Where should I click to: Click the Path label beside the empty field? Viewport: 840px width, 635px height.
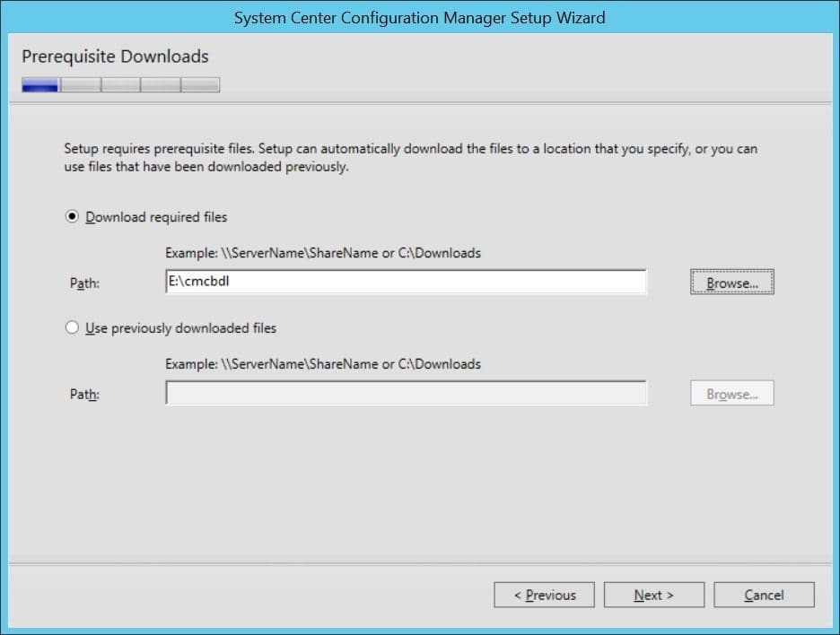(x=84, y=394)
